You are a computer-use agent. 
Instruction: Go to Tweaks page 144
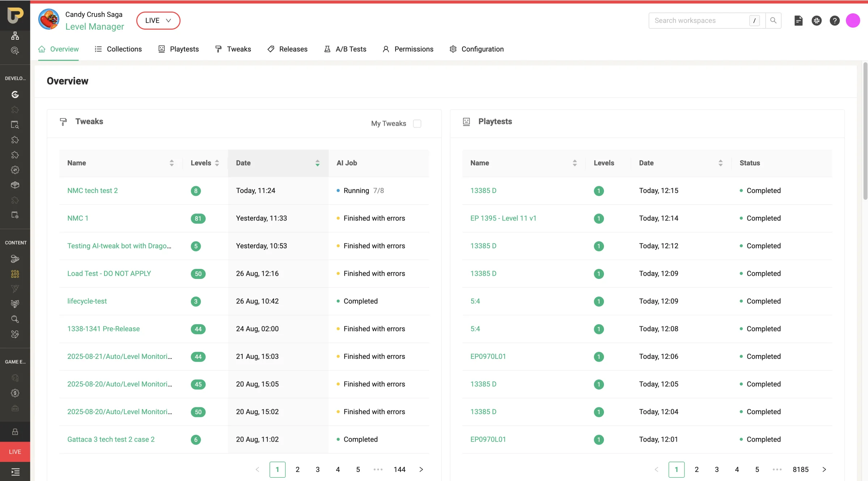[400, 469]
